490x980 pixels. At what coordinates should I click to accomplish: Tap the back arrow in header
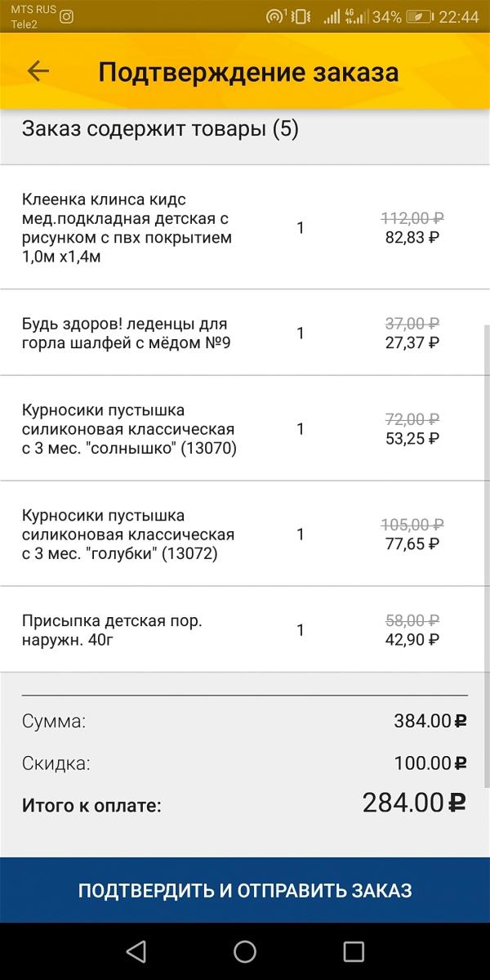38,72
